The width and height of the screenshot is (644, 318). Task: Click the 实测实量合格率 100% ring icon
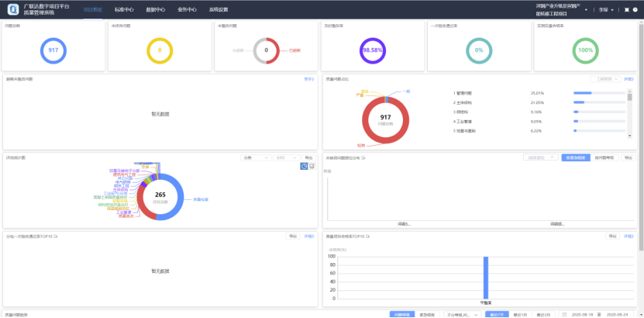coord(585,50)
